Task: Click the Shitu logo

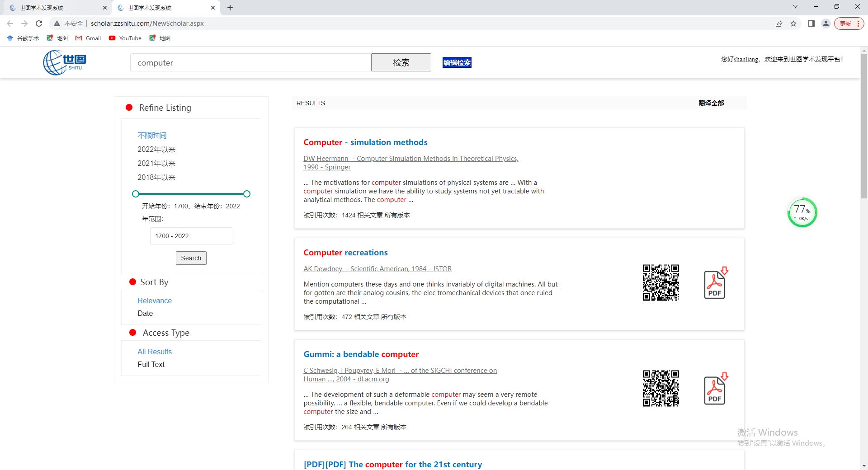Action: tap(65, 62)
